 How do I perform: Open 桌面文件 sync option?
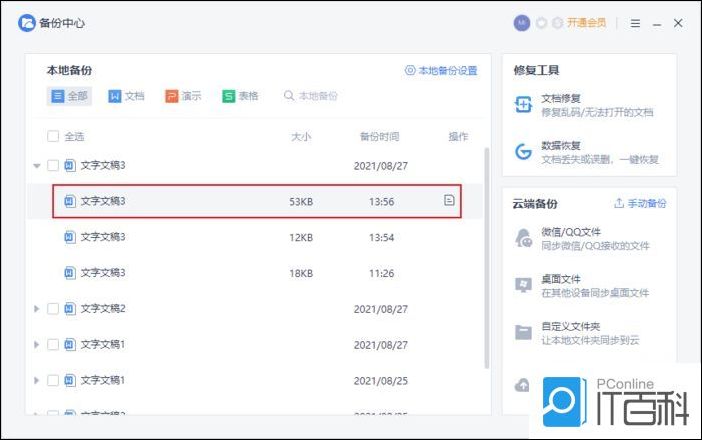583,286
